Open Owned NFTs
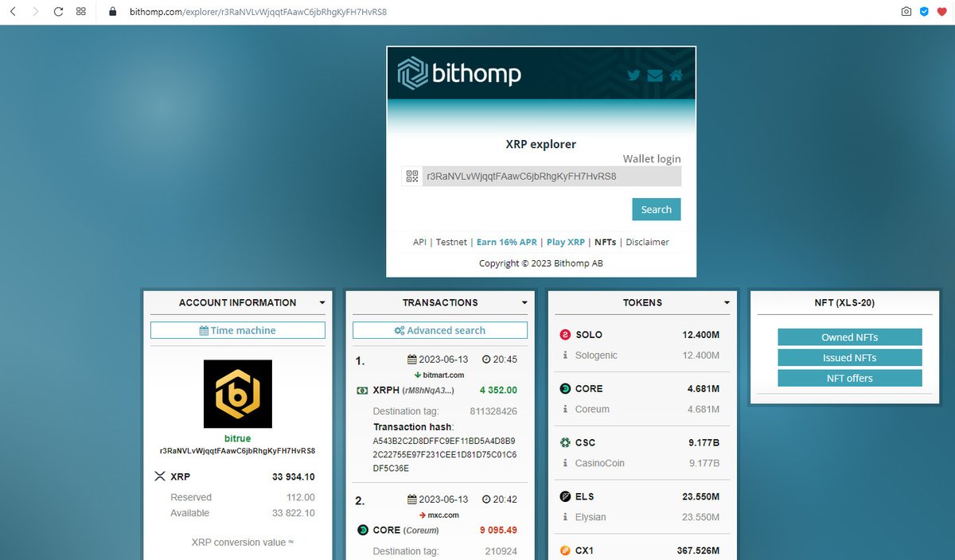 point(850,337)
